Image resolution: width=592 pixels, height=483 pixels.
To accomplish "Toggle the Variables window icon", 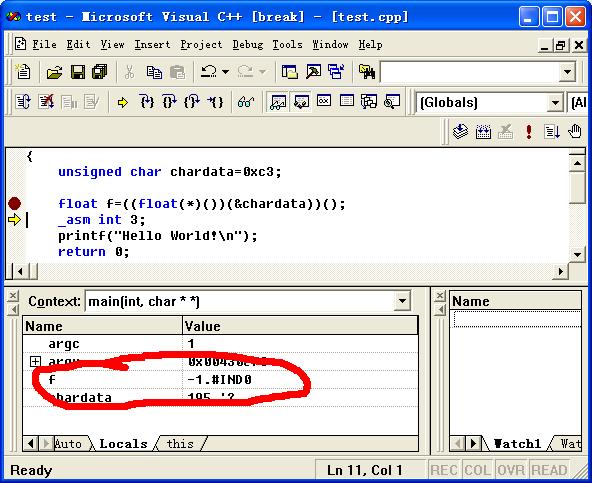I will 301,102.
